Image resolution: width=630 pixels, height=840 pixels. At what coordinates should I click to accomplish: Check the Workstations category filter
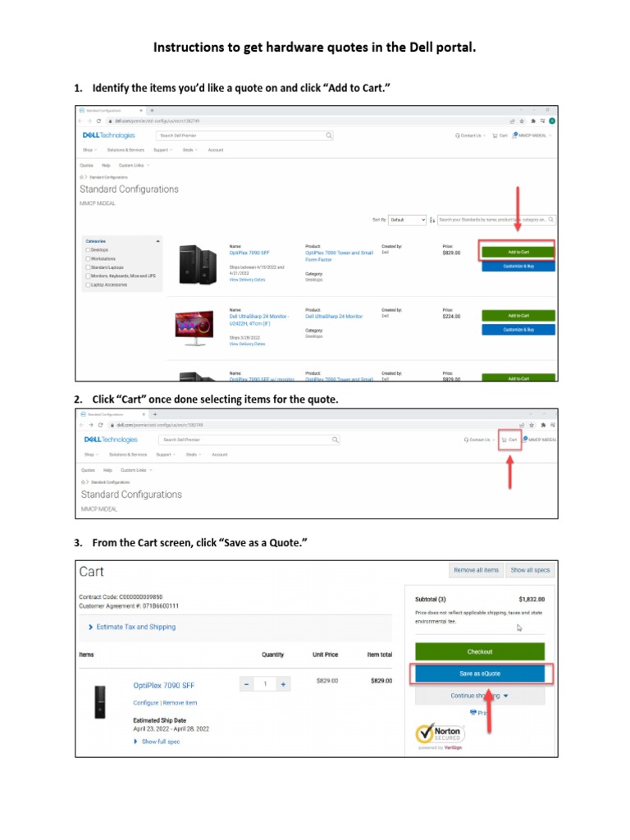tap(88, 258)
